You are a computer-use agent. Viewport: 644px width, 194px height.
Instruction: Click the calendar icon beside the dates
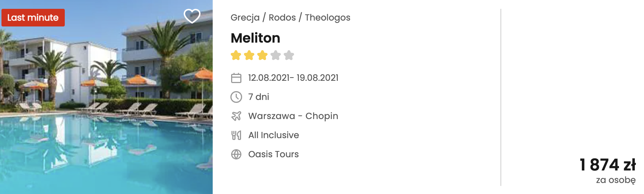click(236, 78)
